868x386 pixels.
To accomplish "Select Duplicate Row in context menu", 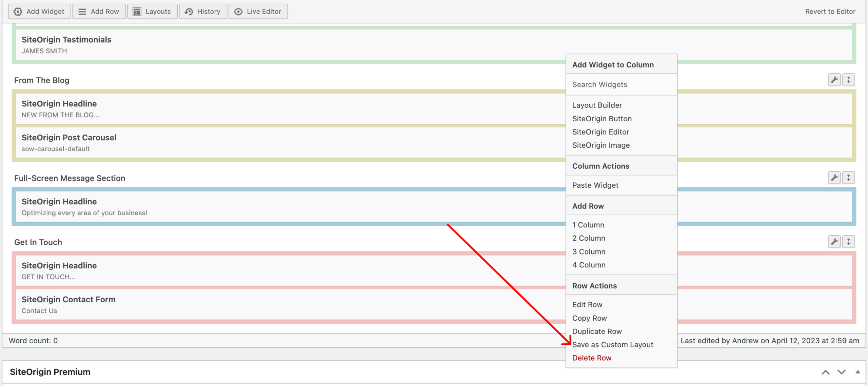I will 597,331.
